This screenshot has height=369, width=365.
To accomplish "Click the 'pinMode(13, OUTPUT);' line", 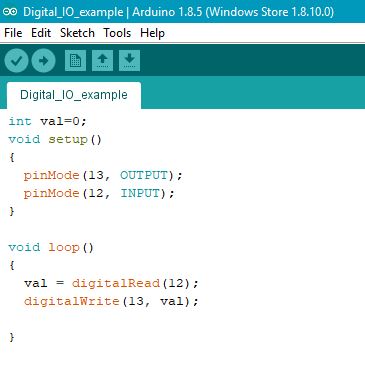I will pyautogui.click(x=103, y=175).
